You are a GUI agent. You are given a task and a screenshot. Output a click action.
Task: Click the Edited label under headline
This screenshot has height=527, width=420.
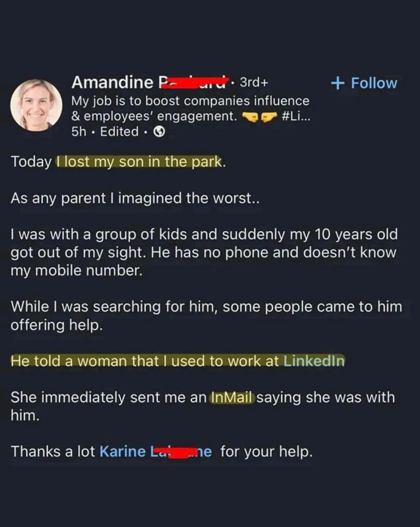click(119, 132)
